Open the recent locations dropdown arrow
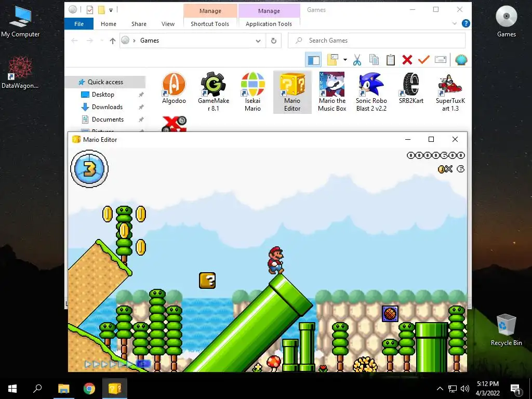This screenshot has width=532, height=399. 102,41
